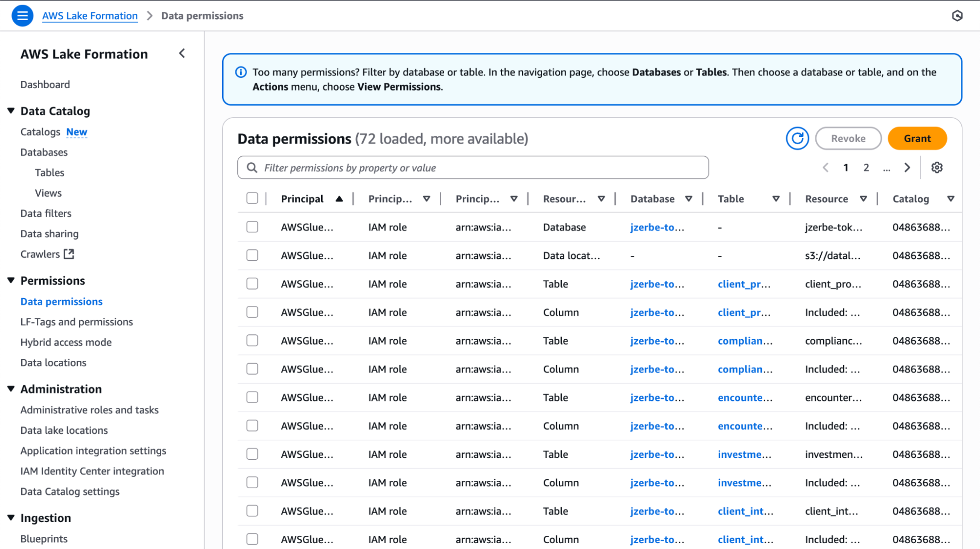
Task: Open Data sharing in sidebar
Action: click(50, 234)
